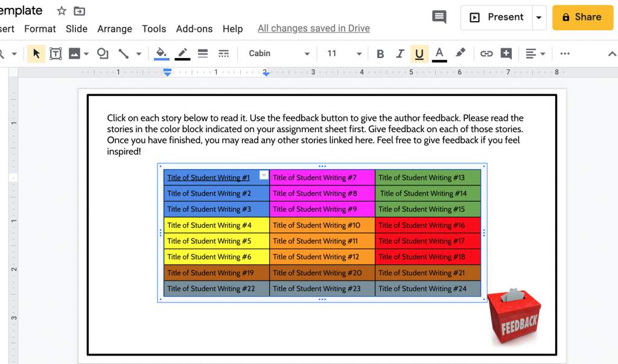Select cell Title of Student Writing #22
Screen dimensions: 618x364
[x=217, y=289]
